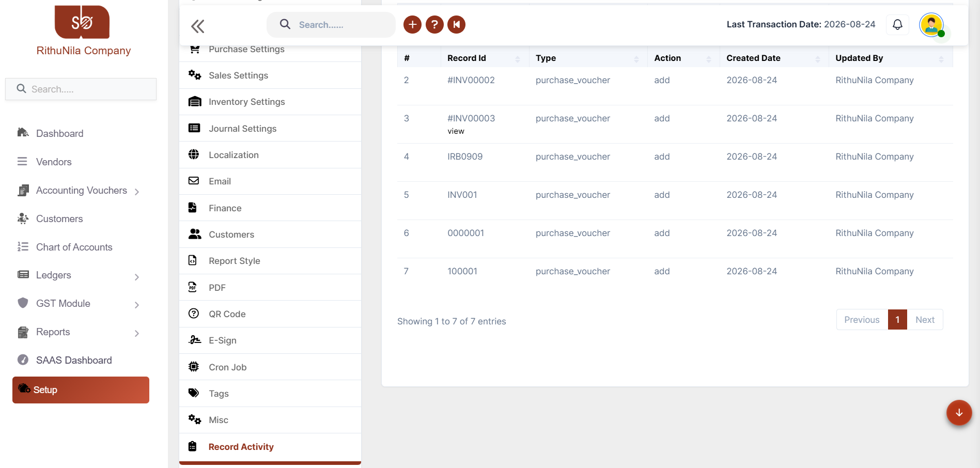Click the QR Code icon

click(194, 313)
